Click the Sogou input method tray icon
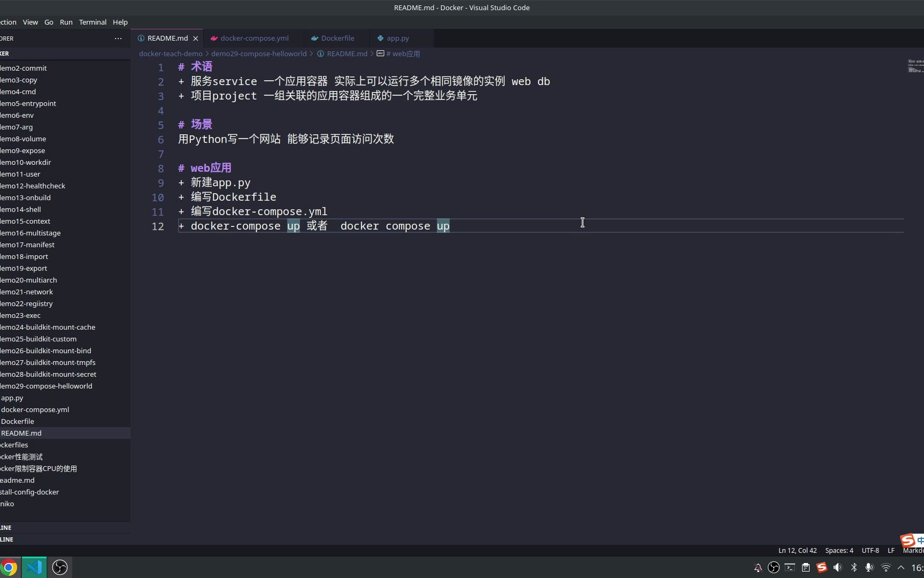The height and width of the screenshot is (578, 924). coord(822,568)
